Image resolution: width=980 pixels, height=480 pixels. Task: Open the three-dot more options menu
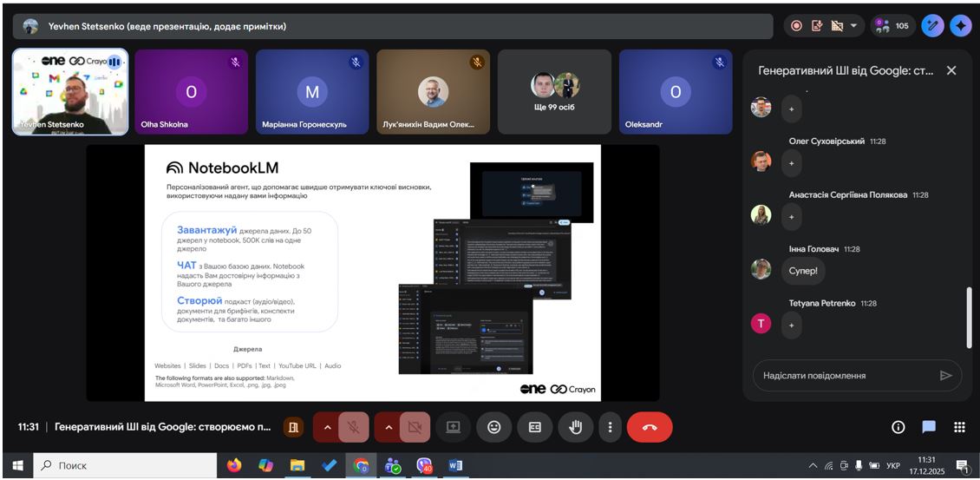(611, 427)
